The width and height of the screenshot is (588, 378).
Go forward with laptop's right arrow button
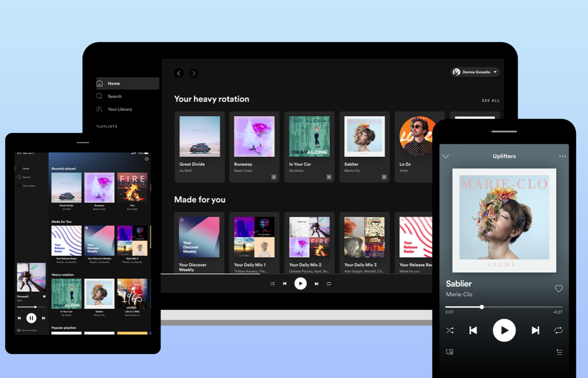point(194,73)
